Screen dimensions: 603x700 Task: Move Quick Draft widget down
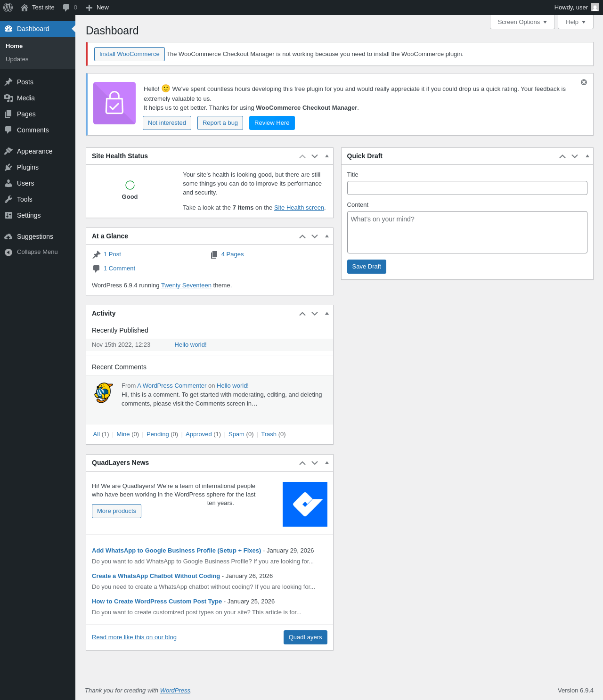point(575,156)
